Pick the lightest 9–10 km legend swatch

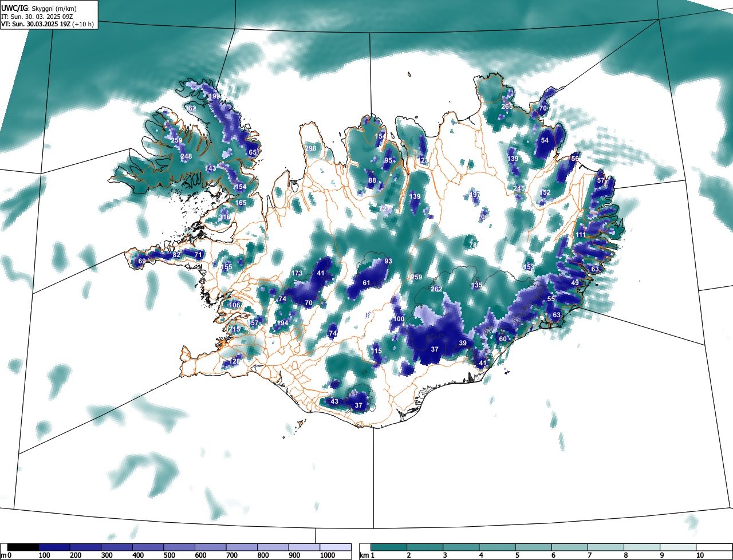(x=679, y=547)
